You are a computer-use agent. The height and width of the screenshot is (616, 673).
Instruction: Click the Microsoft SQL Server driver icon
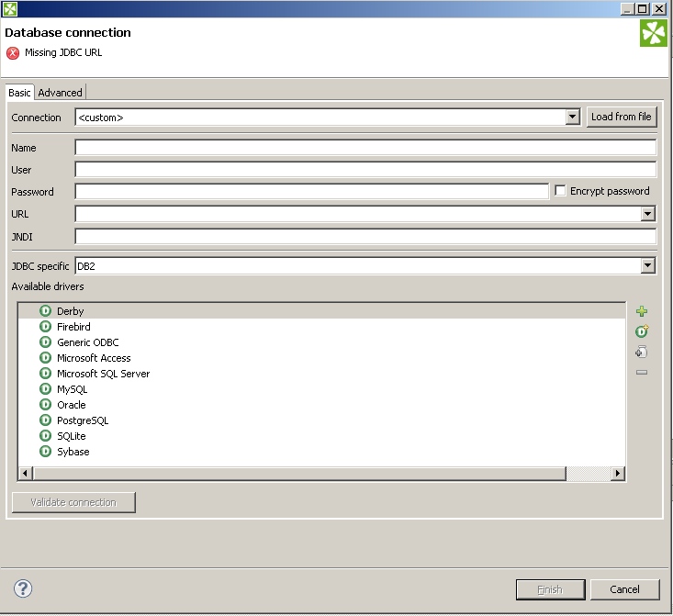tap(45, 374)
